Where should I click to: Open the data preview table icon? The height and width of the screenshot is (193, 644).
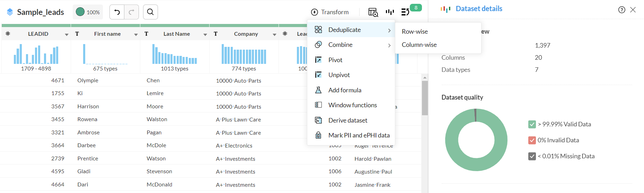tap(373, 12)
